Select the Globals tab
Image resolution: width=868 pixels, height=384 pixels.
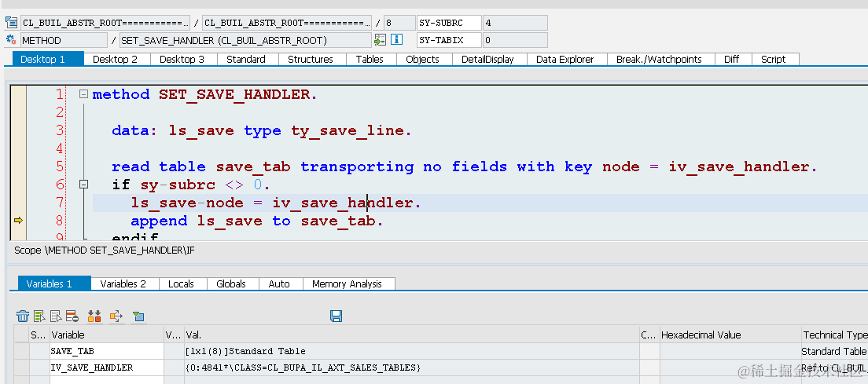(231, 283)
